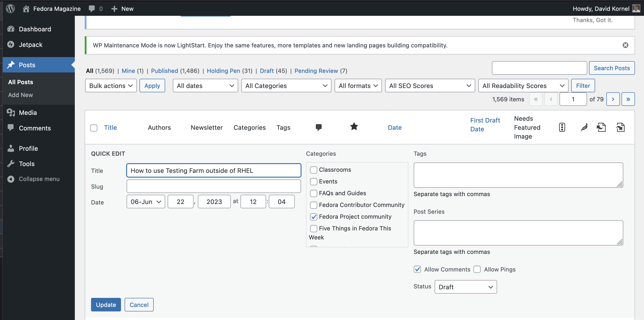Cancel the quick edit

[x=139, y=305]
